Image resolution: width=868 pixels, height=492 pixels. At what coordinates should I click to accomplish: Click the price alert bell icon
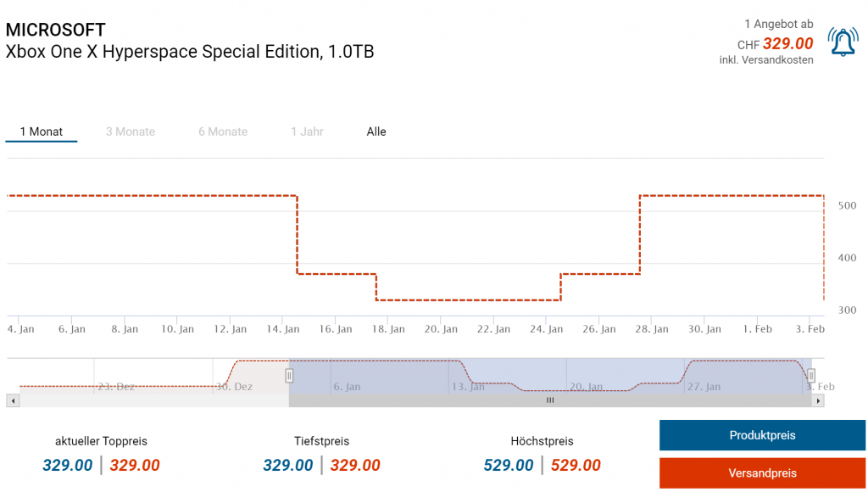point(843,42)
